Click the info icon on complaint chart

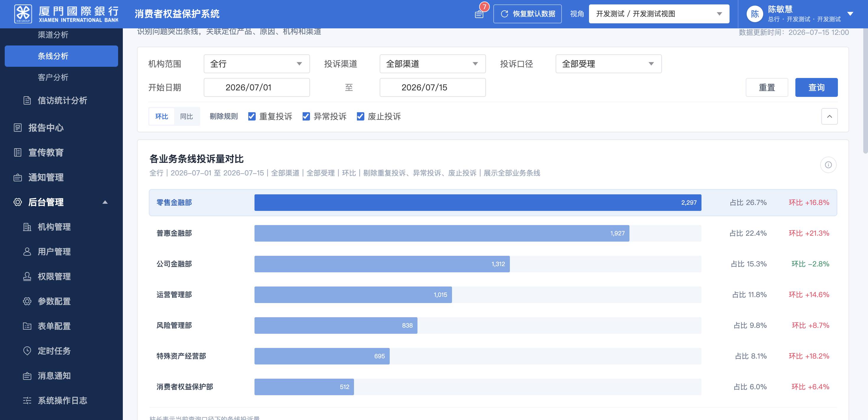(x=828, y=165)
